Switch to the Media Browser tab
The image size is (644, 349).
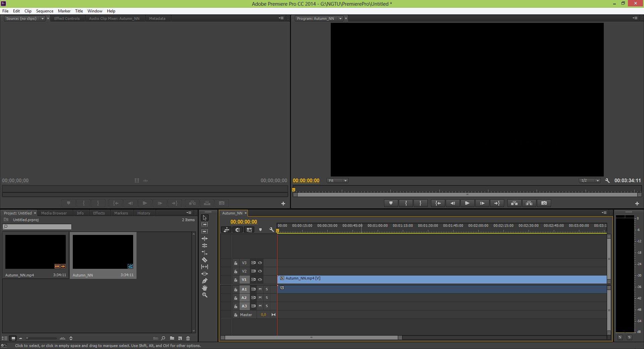coord(54,213)
